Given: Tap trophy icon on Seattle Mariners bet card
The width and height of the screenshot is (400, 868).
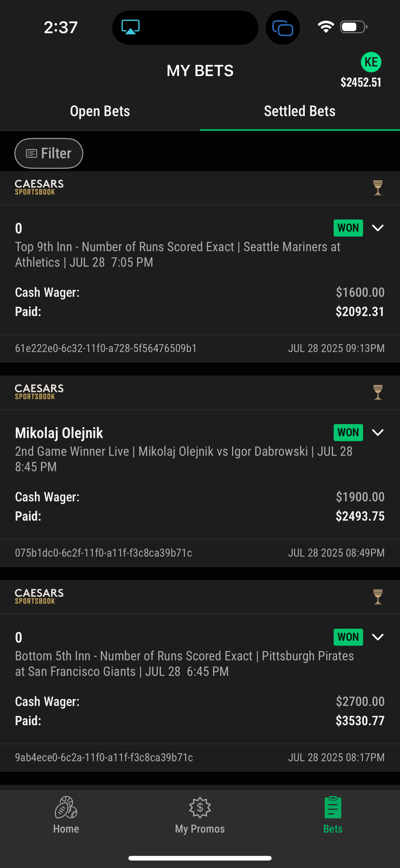Looking at the screenshot, I should click(x=378, y=188).
